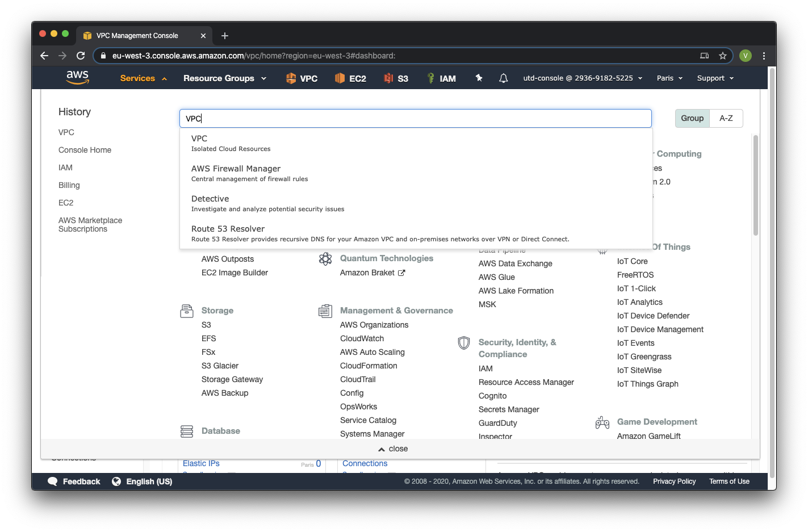Open CloudFormation service
808x532 pixels.
click(x=369, y=366)
